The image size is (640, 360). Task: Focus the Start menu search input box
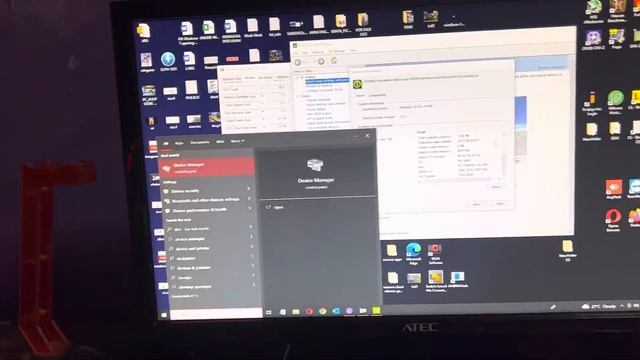point(216,313)
